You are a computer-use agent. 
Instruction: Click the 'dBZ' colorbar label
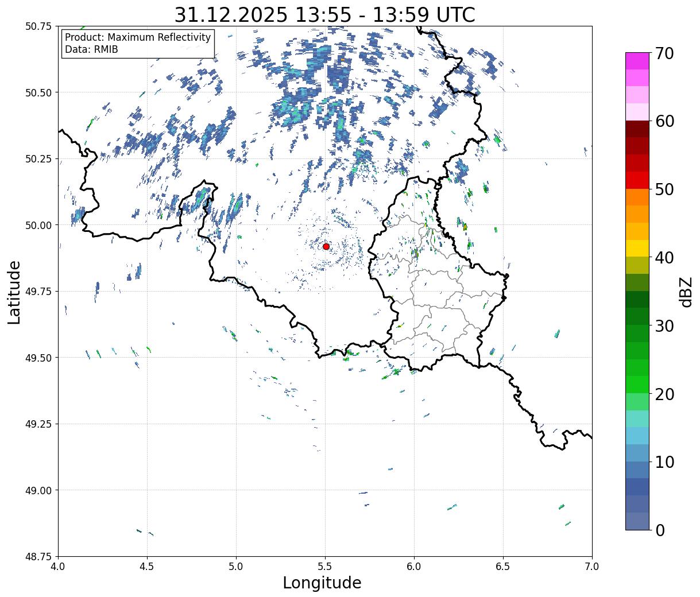tap(686, 291)
